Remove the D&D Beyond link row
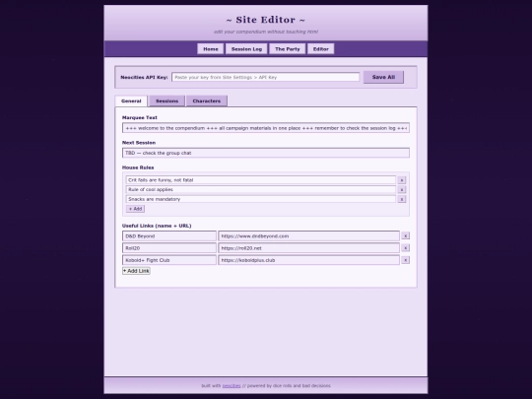Viewport: 532px width, 399px height. coord(405,235)
